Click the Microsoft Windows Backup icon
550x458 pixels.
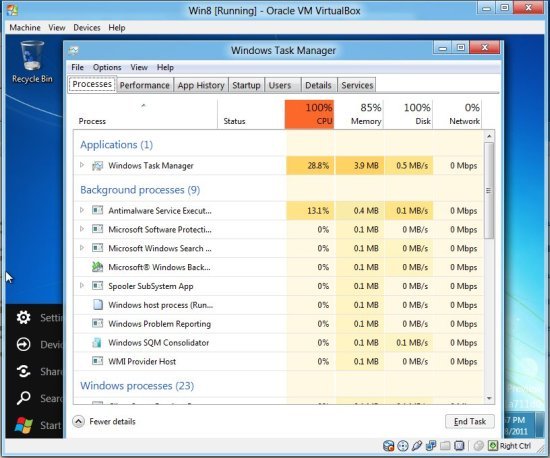tap(97, 267)
